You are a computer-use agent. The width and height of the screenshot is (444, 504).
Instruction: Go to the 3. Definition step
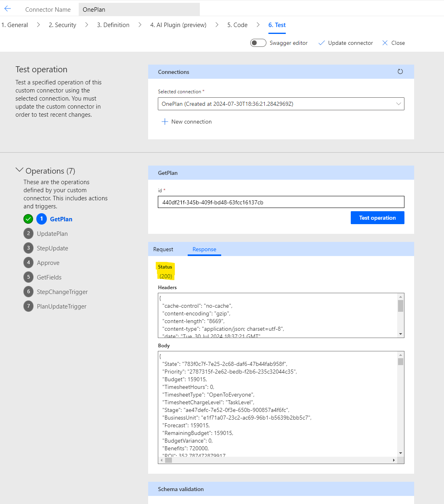(113, 25)
